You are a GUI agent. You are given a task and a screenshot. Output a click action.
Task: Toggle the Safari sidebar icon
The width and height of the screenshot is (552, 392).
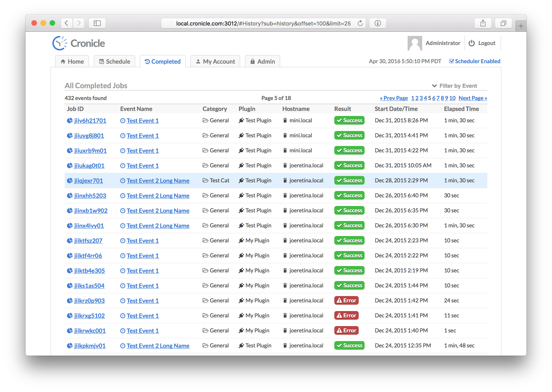tap(97, 23)
